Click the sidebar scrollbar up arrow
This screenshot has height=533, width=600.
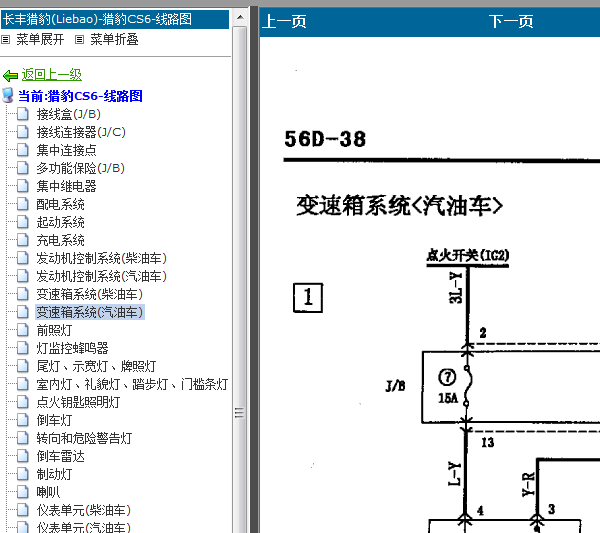pyautogui.click(x=240, y=17)
